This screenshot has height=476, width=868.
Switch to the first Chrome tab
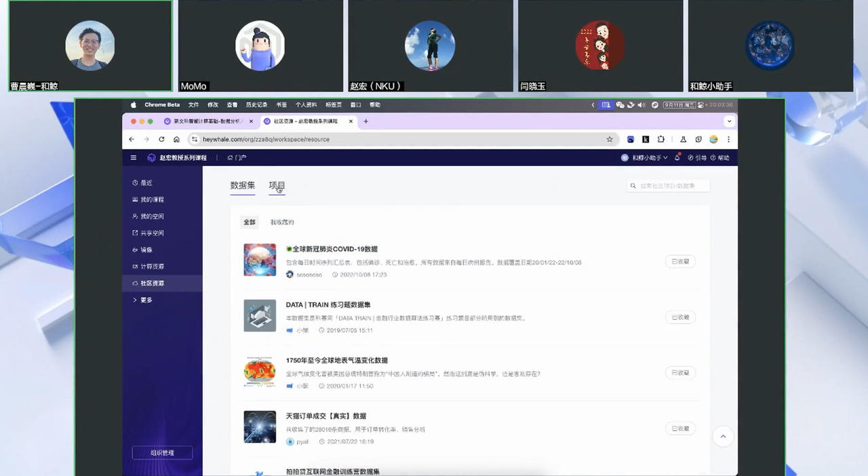[x=209, y=121]
